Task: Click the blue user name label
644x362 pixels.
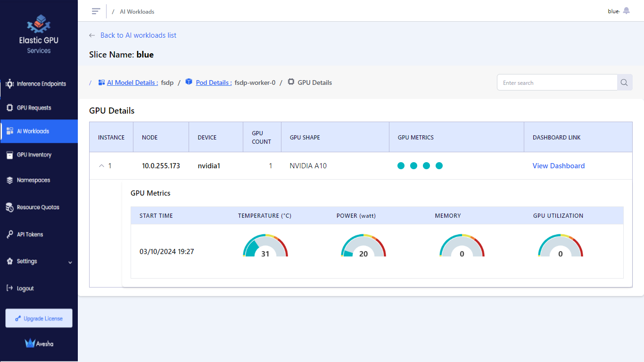Action: click(613, 11)
